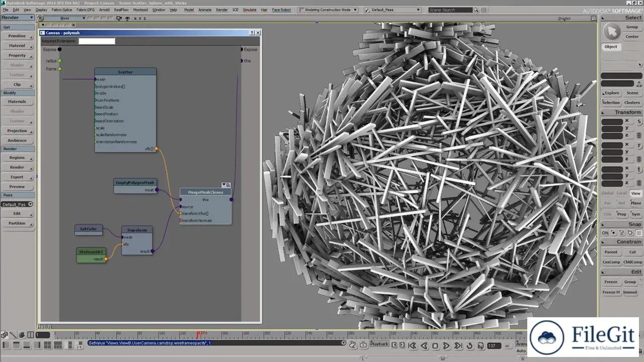
Task: Click the current frame field showing 137
Action: pyautogui.click(x=493, y=346)
